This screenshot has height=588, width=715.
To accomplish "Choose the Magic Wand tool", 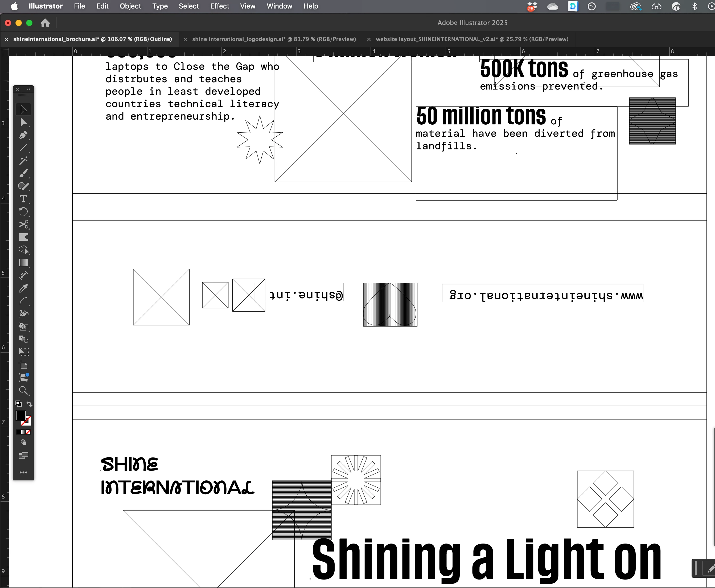I will point(23,161).
